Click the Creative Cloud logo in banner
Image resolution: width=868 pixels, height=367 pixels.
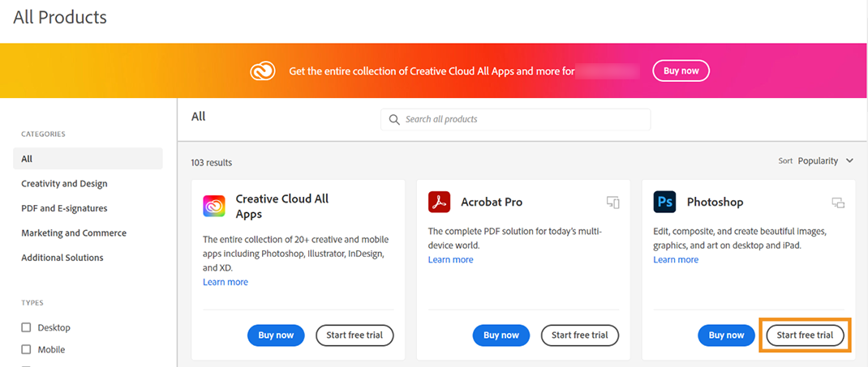[264, 71]
